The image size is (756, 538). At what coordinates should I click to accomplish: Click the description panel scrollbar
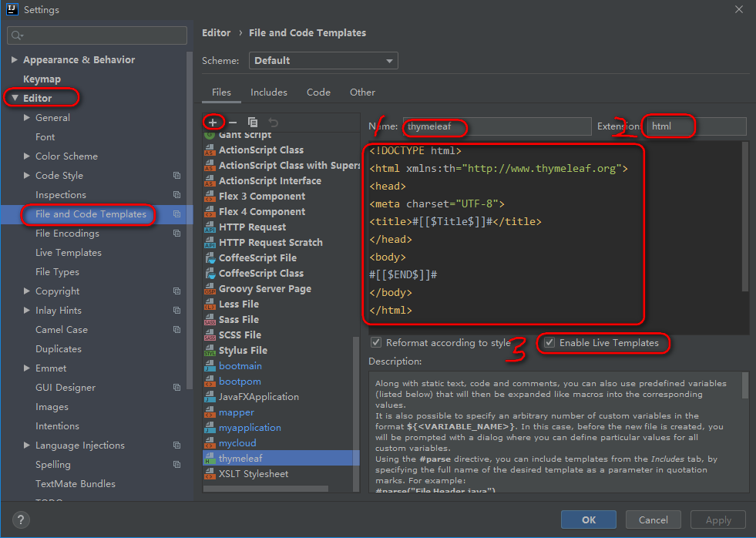tap(745, 385)
